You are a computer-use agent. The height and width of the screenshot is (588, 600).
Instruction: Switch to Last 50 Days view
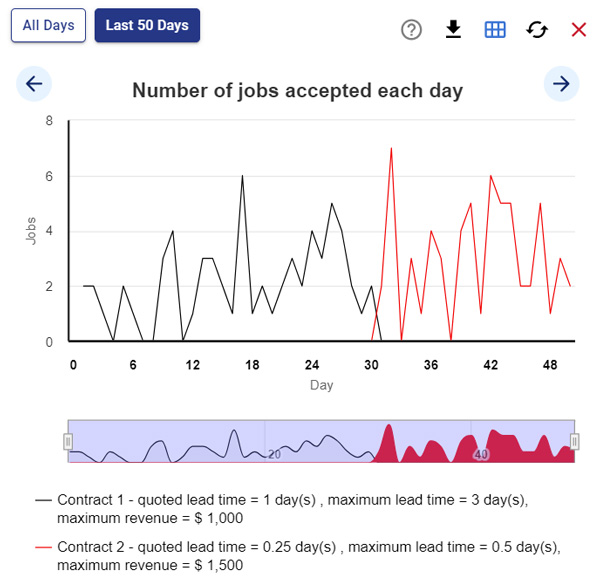click(147, 25)
